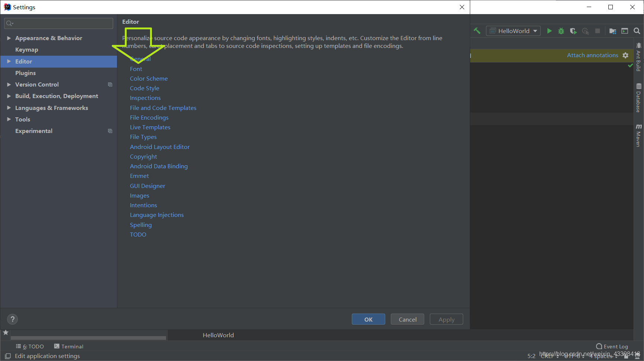The width and height of the screenshot is (644, 361).
Task: Run HelloWorld with green play icon
Action: tap(549, 31)
